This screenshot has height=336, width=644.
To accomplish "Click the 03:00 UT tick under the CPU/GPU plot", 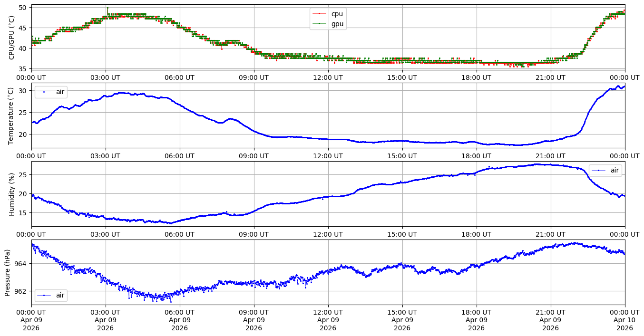I will click(x=106, y=77).
